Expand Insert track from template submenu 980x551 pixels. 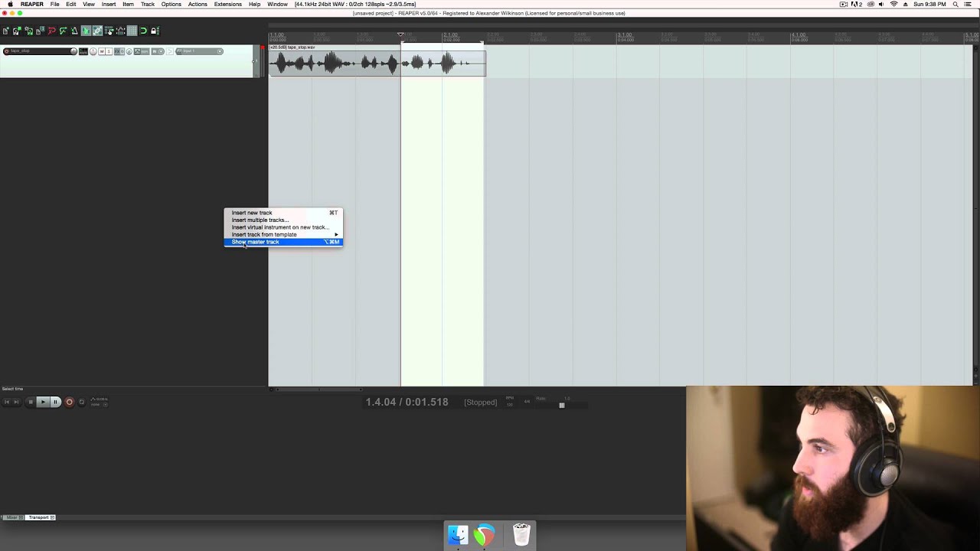tap(283, 234)
